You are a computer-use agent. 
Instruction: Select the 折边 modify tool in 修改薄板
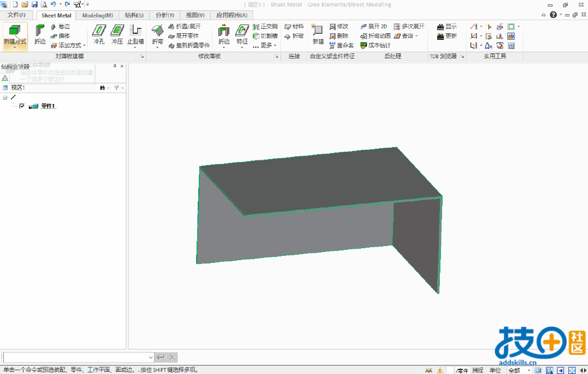click(x=224, y=35)
